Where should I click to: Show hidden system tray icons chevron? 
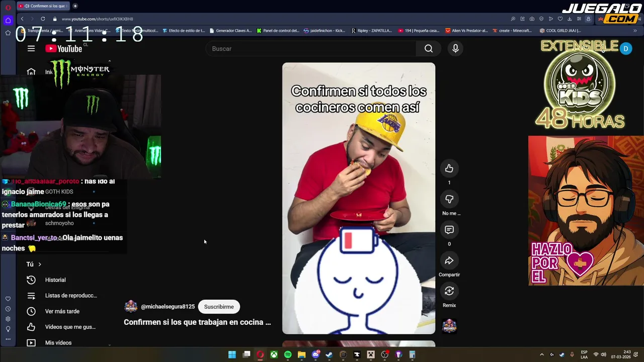[542, 354]
